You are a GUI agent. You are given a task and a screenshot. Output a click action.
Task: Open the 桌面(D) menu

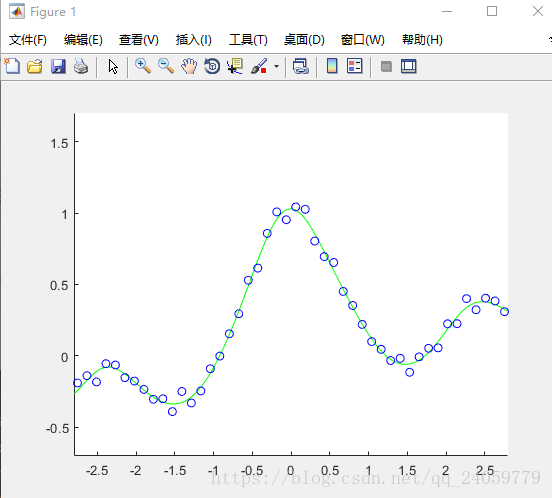[304, 40]
